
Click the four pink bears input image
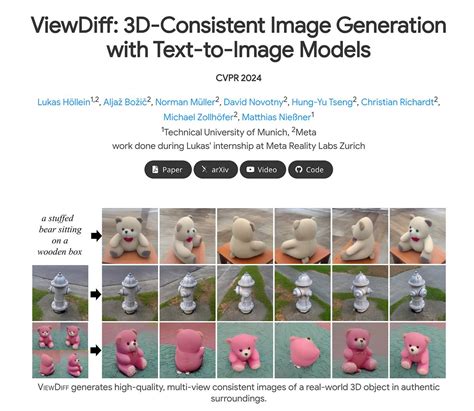click(60, 350)
